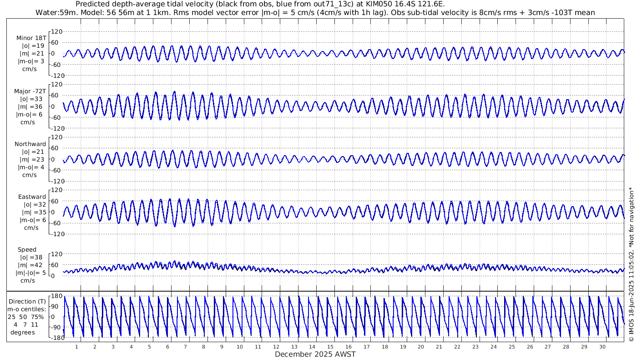Viewport: 637px width, 364px height.
Task: Pick day 15 on the date axis
Action: point(330,347)
